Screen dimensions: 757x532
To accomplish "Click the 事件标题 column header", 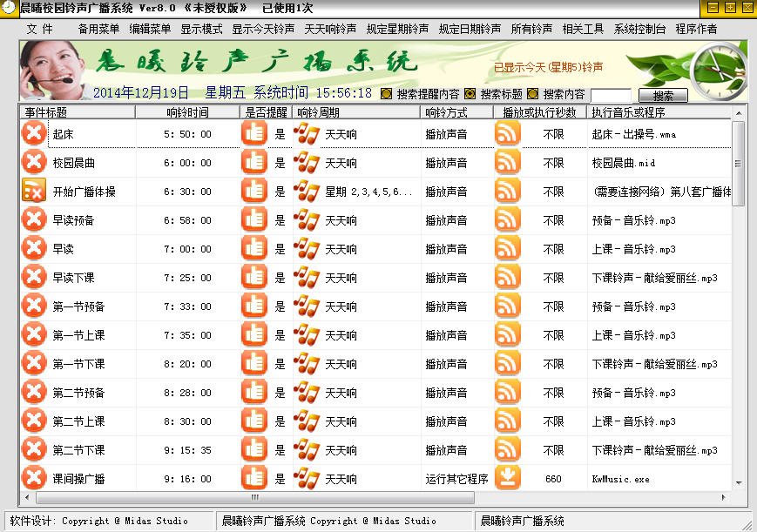I will coord(78,112).
